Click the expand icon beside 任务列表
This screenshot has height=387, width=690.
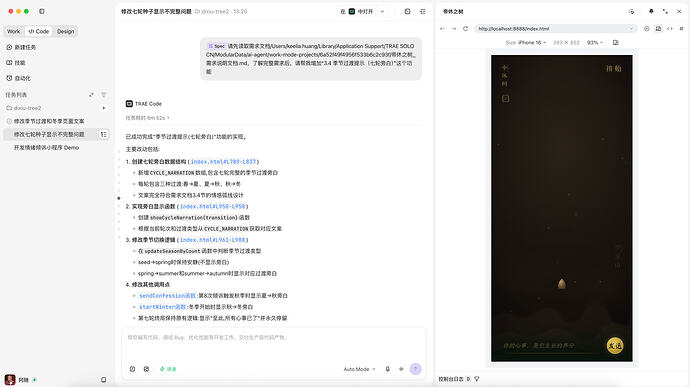(x=91, y=95)
